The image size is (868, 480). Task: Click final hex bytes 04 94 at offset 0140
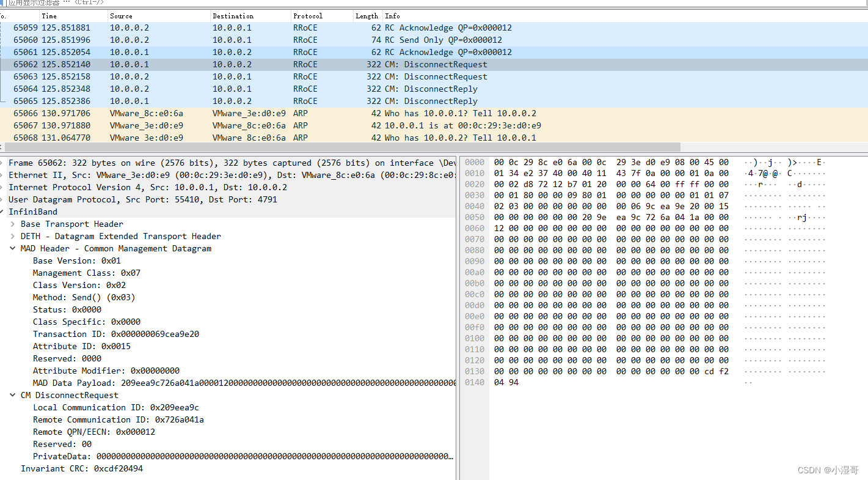(x=506, y=382)
